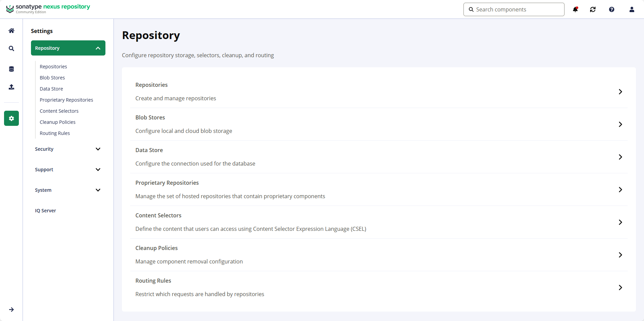Open the Routing Rules card
This screenshot has height=321, width=644.
[x=379, y=287]
